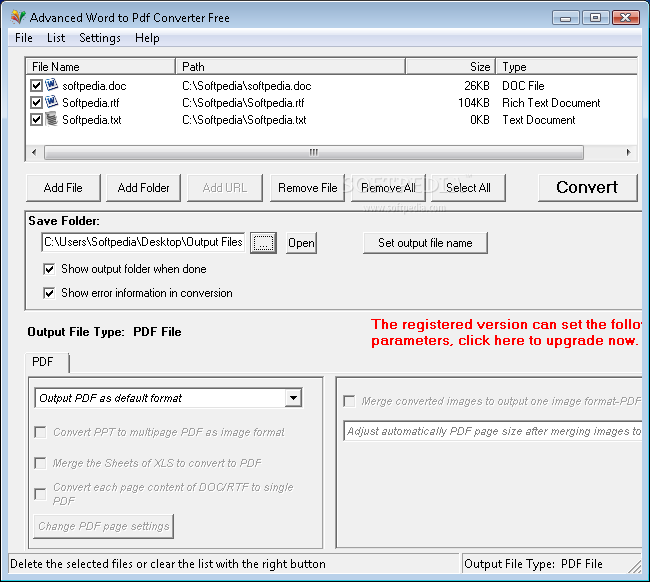Click the browse (...) button for Save Folder
Image resolution: width=650 pixels, height=582 pixels.
263,243
